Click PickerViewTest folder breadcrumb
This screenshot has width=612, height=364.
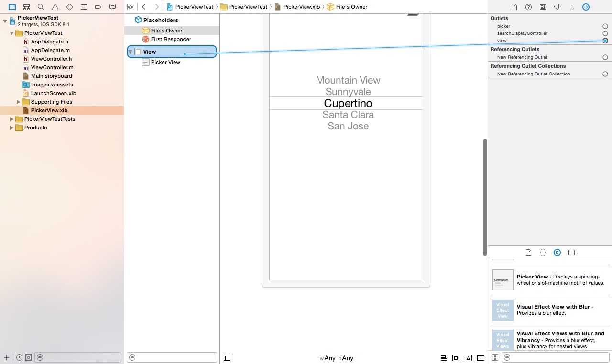(244, 7)
